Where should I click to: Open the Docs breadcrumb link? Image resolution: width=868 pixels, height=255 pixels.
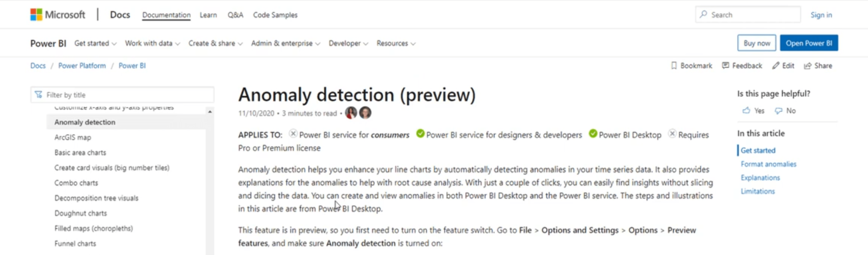tap(38, 66)
